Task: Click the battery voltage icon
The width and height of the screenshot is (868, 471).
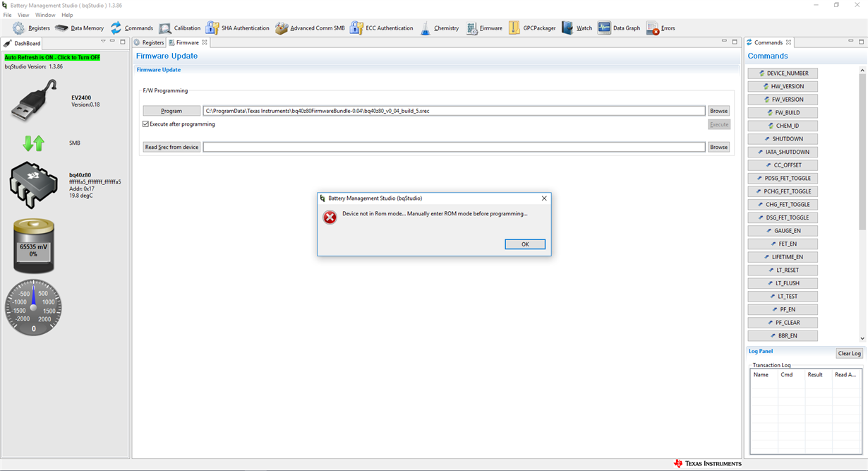Action: point(33,246)
